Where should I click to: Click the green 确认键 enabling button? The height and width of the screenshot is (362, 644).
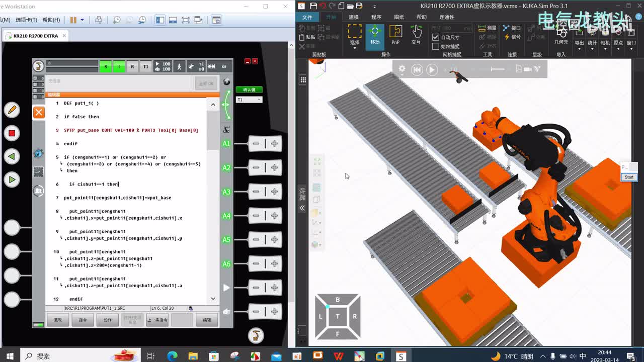tap(249, 89)
